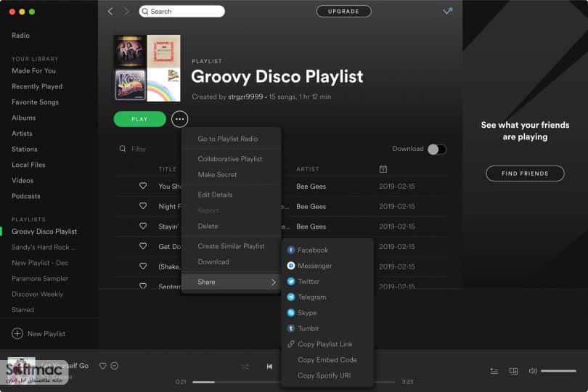Share to Facebook icon
588x392 pixels.
pyautogui.click(x=290, y=250)
